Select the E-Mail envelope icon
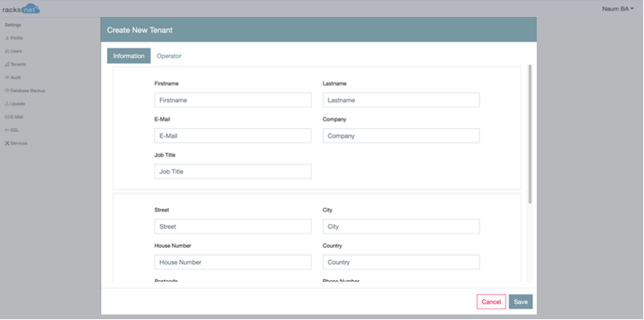Screen dimensions: 644x320 tap(7, 117)
